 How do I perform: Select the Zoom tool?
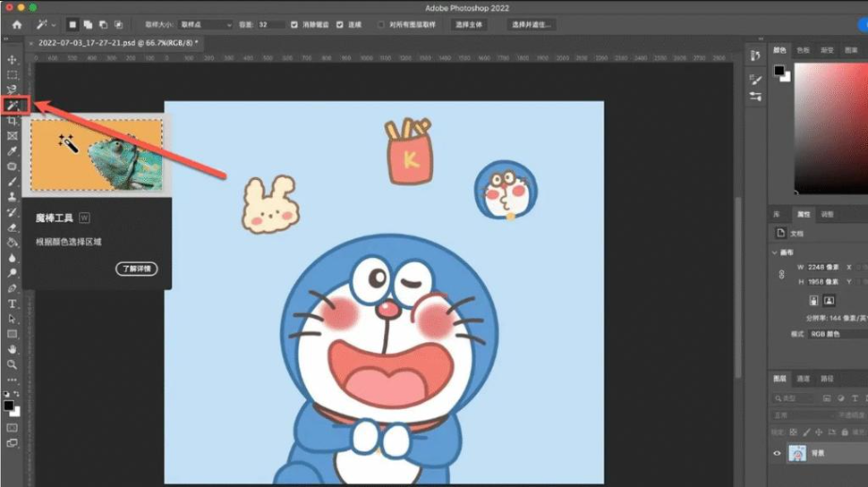click(x=11, y=365)
